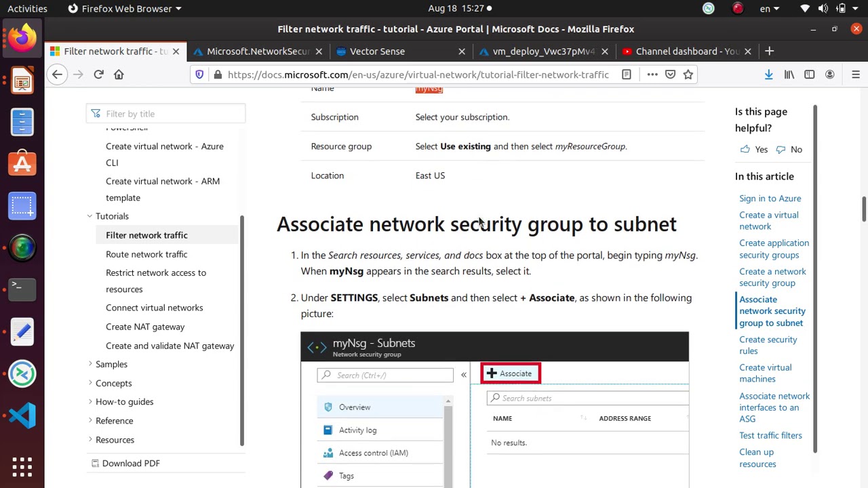
Task: Close the Filter network traffic tab
Action: (176, 52)
